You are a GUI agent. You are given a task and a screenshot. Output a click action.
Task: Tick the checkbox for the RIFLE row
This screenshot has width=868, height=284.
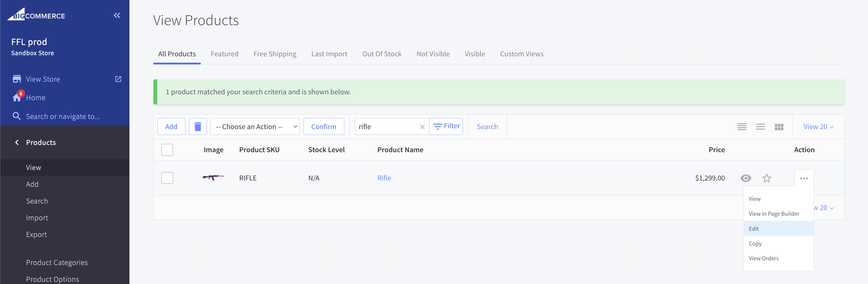click(x=167, y=178)
